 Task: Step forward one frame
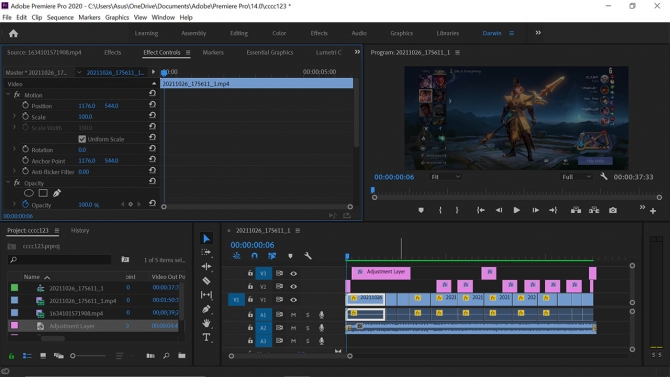pyautogui.click(x=535, y=210)
